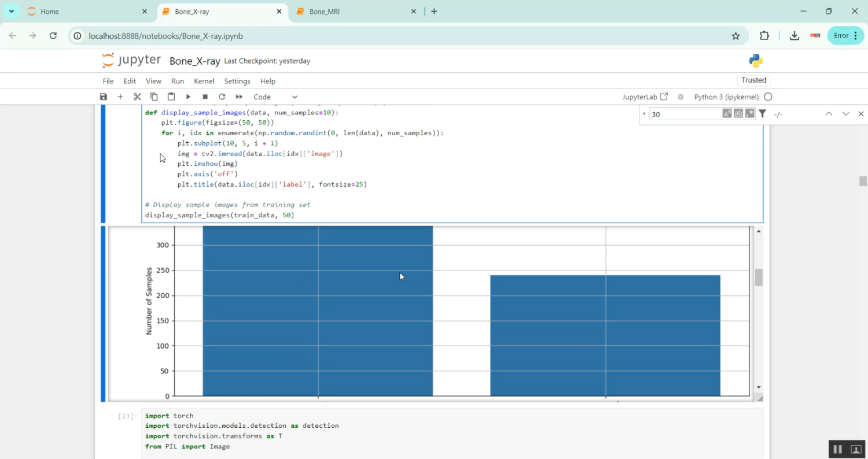Paste the cell from the clipboard

point(171,97)
